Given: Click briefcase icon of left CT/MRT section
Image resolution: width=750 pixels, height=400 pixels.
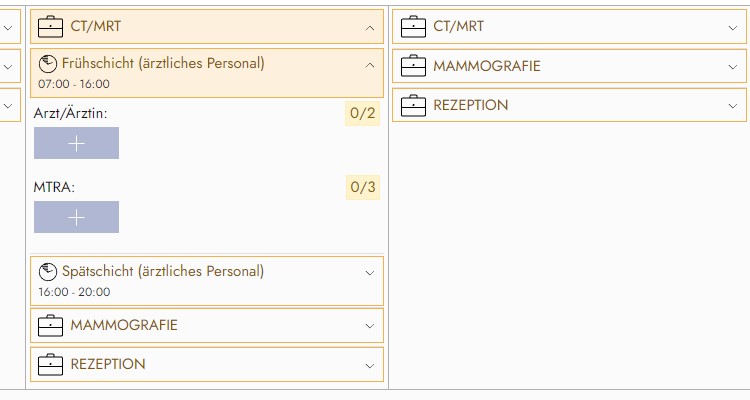Looking at the screenshot, I should (x=50, y=25).
